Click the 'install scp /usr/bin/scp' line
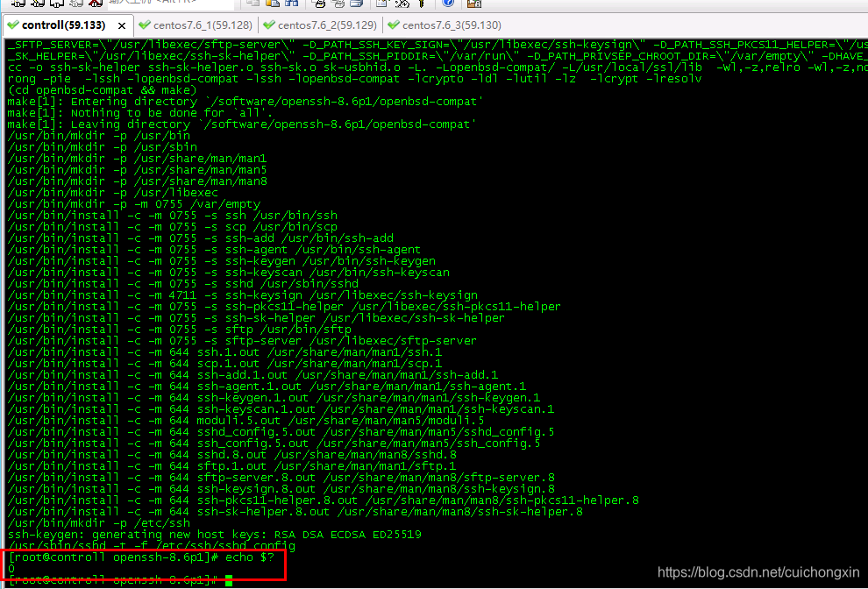This screenshot has height=589, width=868. 172,227
